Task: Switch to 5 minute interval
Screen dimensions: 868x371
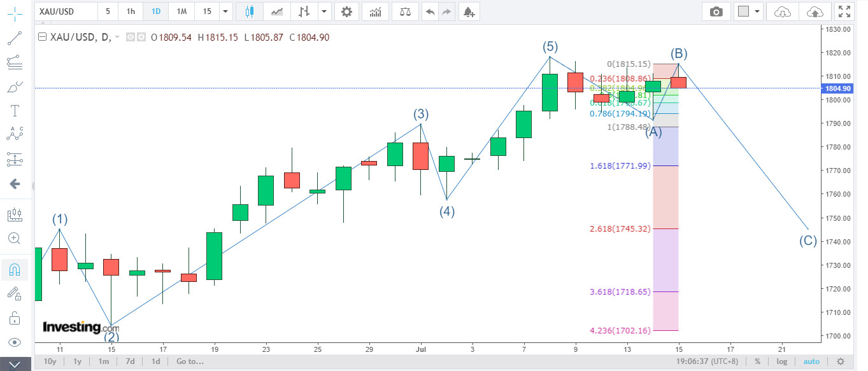Action: [108, 11]
